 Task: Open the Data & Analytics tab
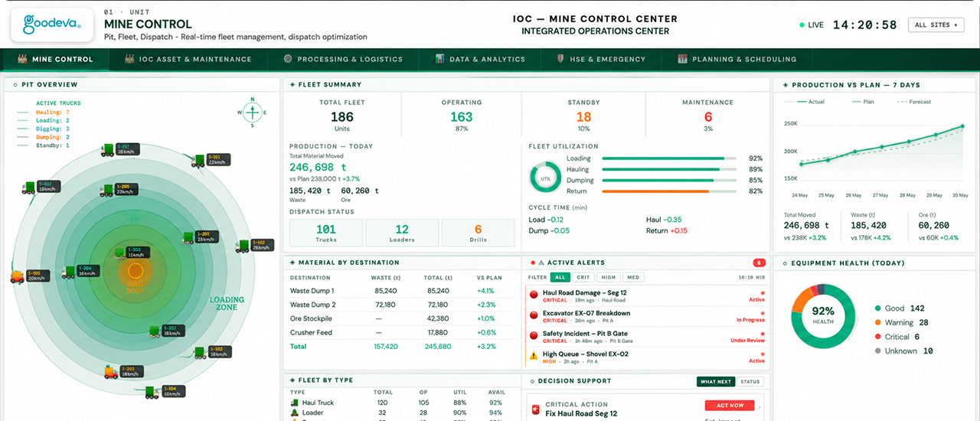(479, 59)
